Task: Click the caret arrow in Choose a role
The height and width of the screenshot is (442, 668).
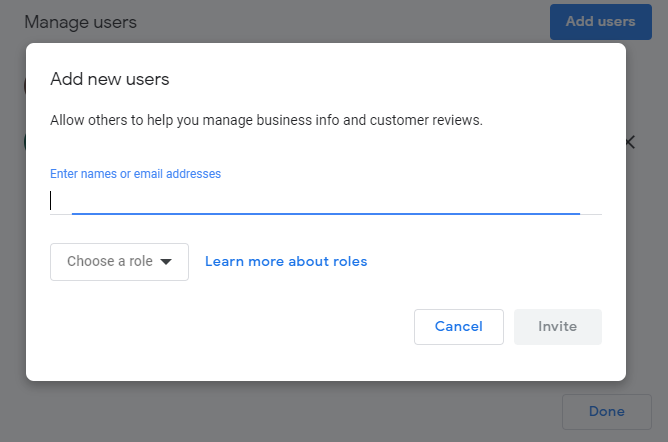Action: (x=166, y=261)
